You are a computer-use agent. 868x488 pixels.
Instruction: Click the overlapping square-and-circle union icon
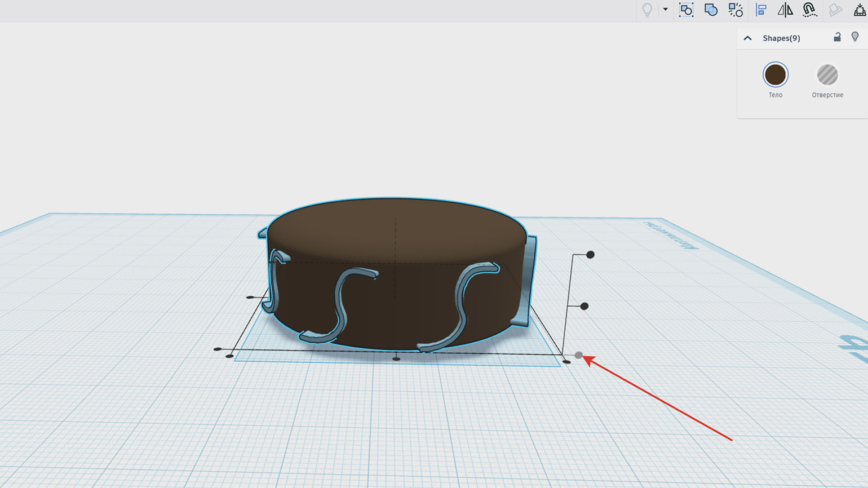711,10
